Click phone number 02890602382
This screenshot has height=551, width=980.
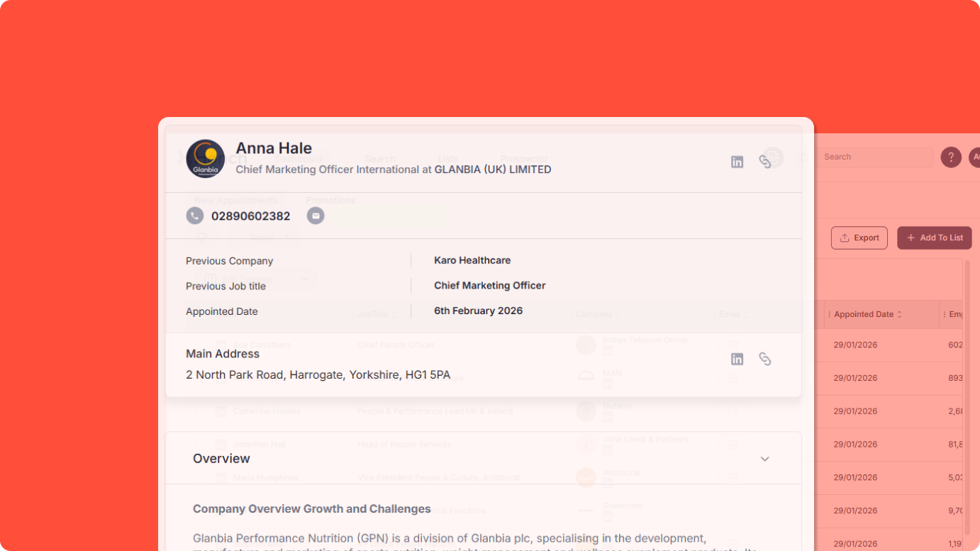[x=251, y=216]
